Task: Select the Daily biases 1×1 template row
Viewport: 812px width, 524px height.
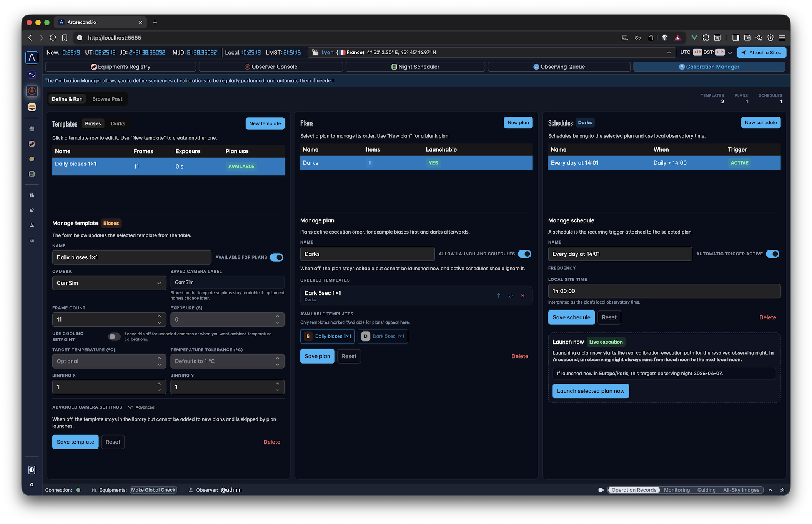Action: [x=168, y=166]
